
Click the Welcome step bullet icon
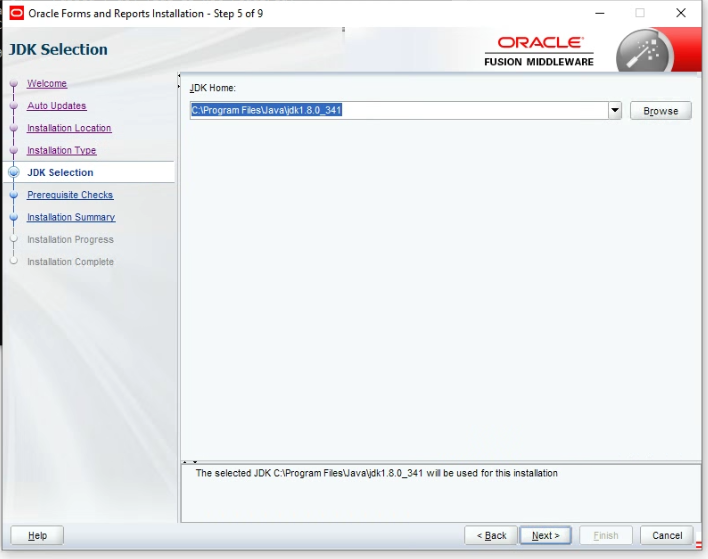click(14, 84)
